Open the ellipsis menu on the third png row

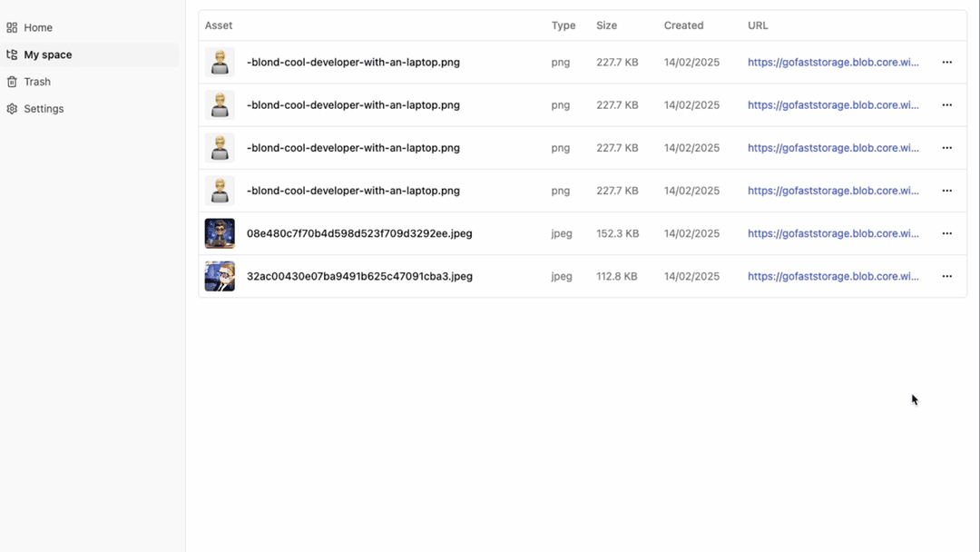coord(946,148)
